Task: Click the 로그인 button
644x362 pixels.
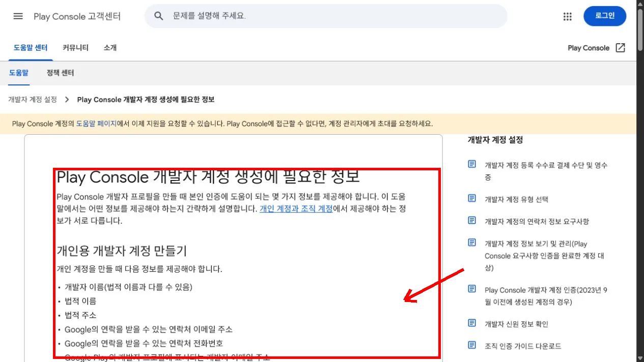Action: [605, 16]
